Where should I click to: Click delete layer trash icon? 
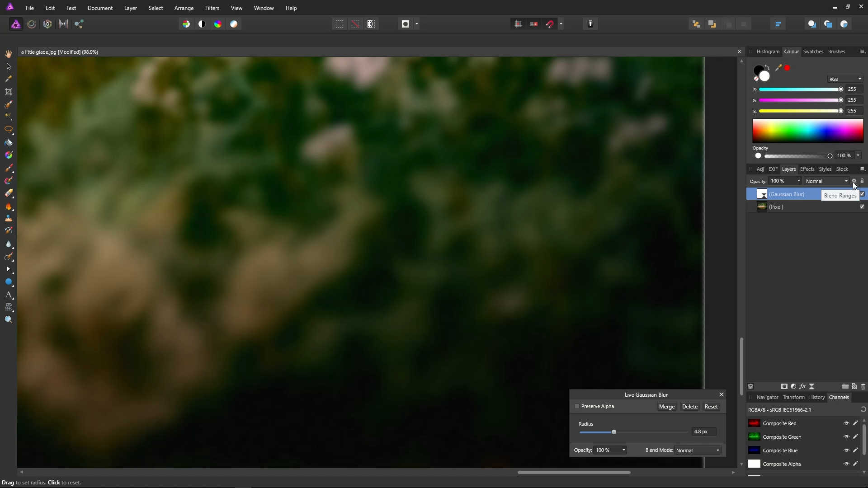pyautogui.click(x=863, y=386)
